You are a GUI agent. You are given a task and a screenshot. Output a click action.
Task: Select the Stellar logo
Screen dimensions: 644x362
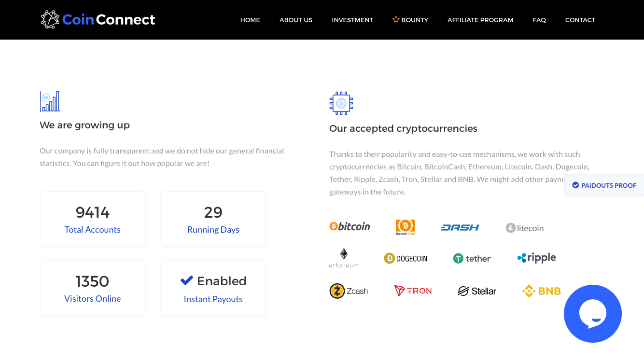point(477,291)
